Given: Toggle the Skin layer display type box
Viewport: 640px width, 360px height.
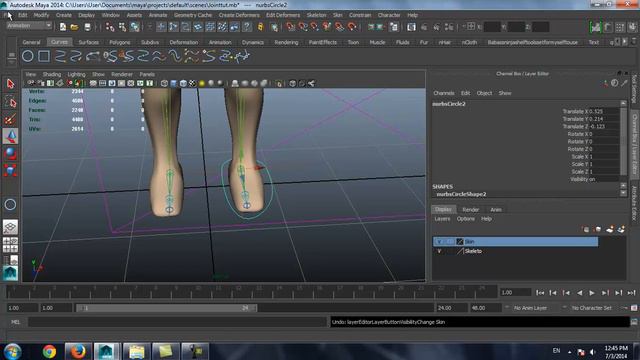Looking at the screenshot, I should click(x=450, y=242).
